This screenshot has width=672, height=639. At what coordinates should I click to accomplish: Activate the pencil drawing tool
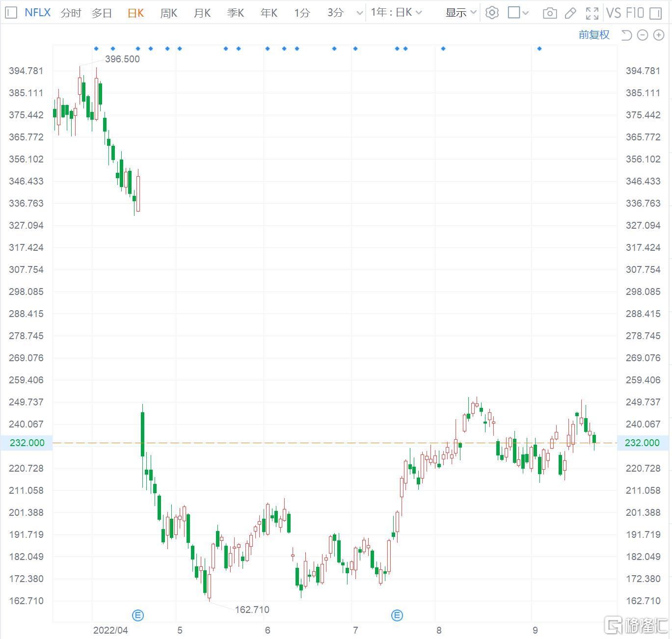570,13
